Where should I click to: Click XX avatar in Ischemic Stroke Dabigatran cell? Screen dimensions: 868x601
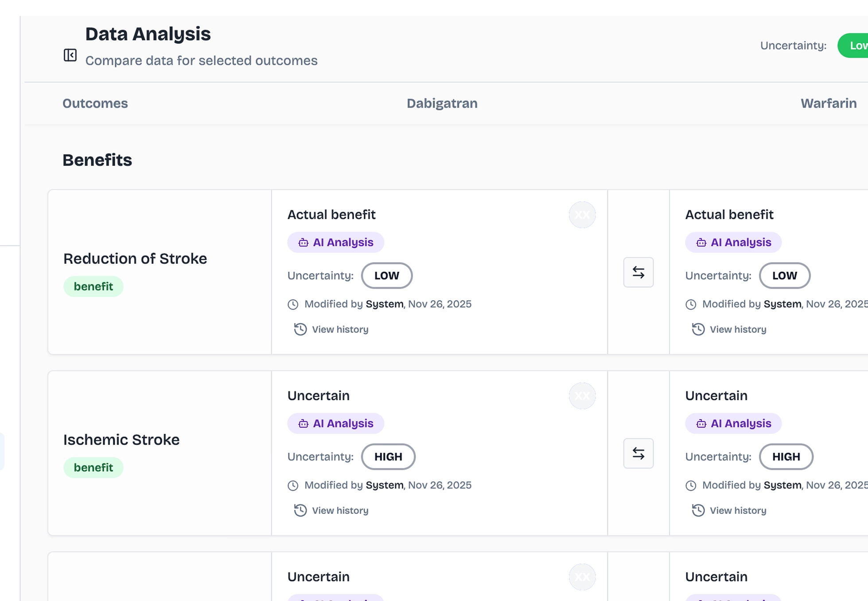pos(582,396)
